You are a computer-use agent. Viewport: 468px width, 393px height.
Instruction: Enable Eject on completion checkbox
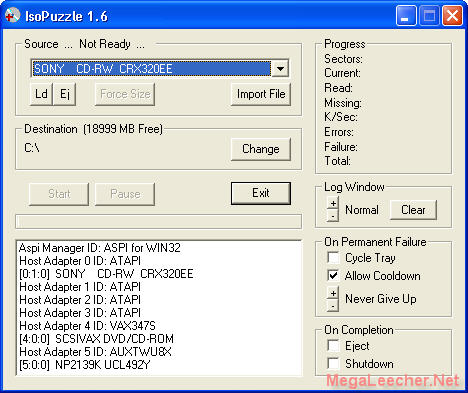(x=333, y=346)
